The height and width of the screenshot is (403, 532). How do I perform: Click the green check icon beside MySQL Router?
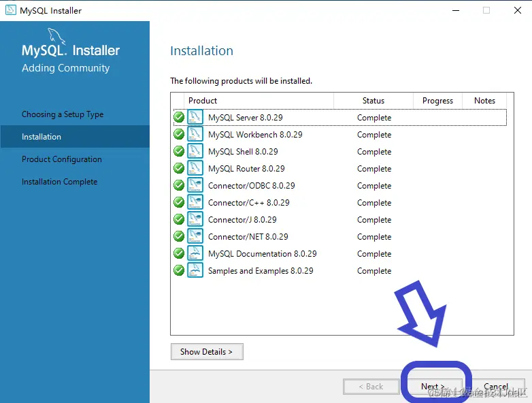point(179,168)
